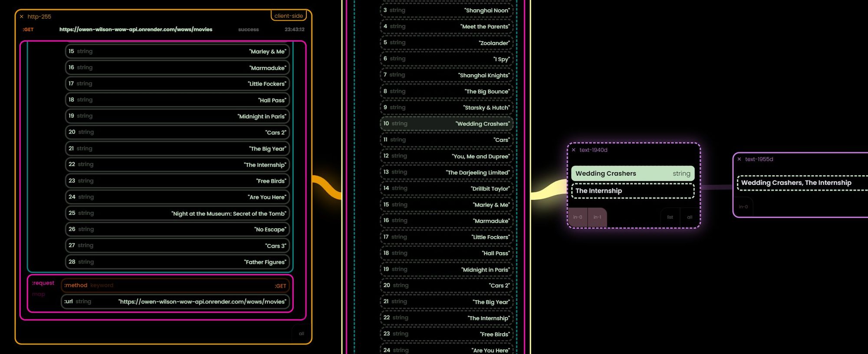
Task: Select row 11 "Cars" in middle list
Action: click(x=447, y=140)
